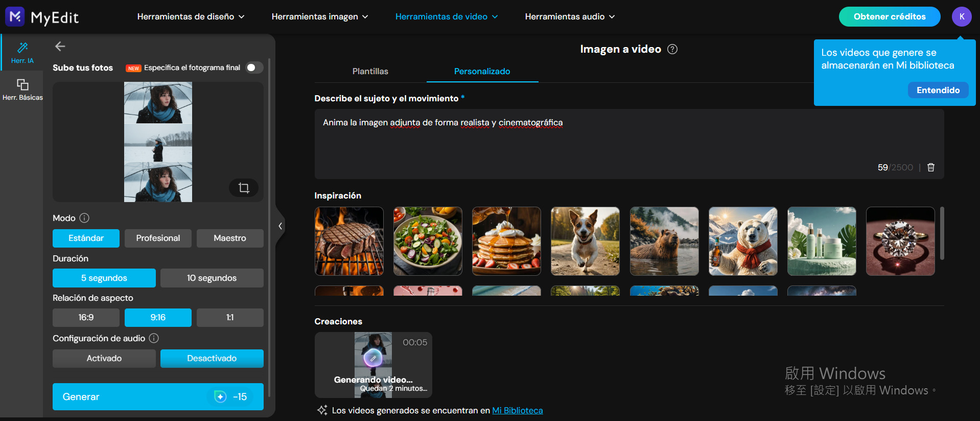Toggle Especifica el fotograma final switch
Viewport: 980px width, 421px height.
pyautogui.click(x=254, y=68)
